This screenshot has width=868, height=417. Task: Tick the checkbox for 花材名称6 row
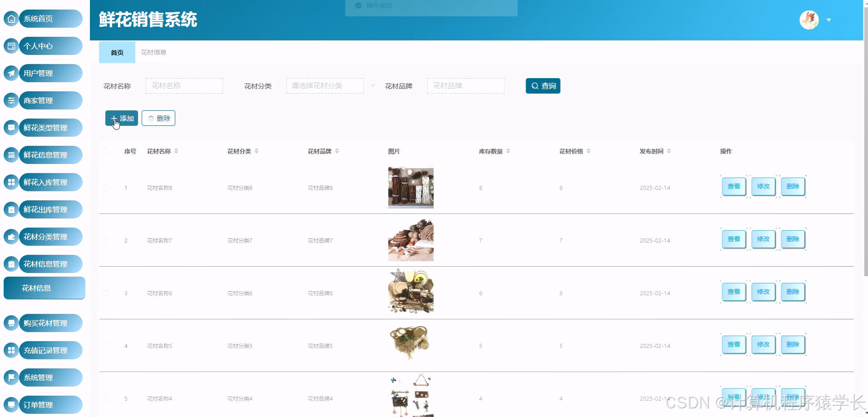(105, 293)
